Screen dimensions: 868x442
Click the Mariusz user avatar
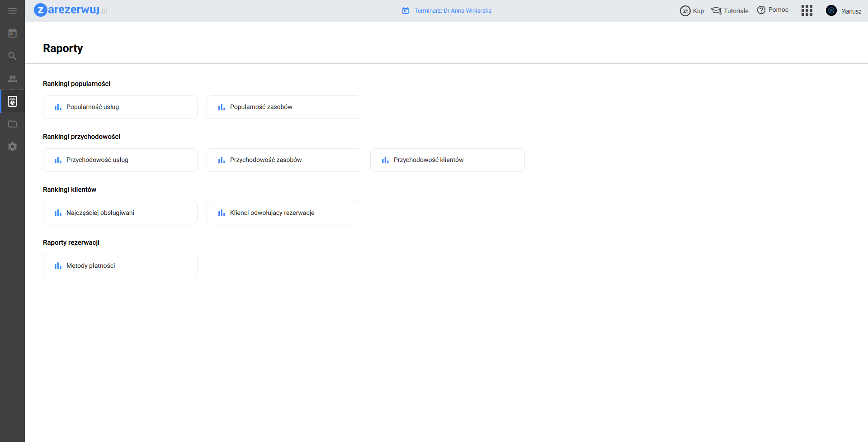point(831,11)
